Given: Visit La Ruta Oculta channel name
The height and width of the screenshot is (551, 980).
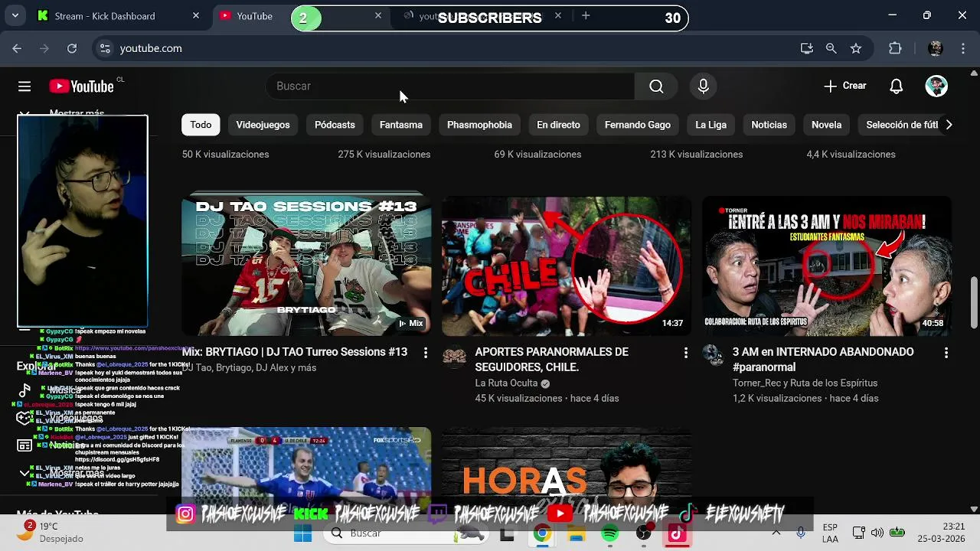Looking at the screenshot, I should tap(506, 383).
